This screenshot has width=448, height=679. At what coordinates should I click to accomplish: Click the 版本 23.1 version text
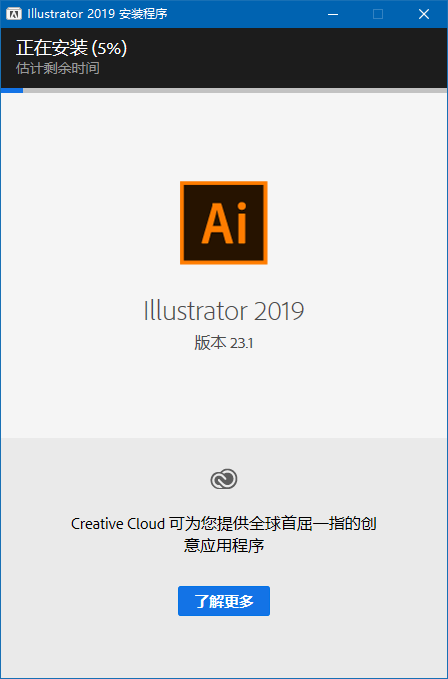coord(224,343)
